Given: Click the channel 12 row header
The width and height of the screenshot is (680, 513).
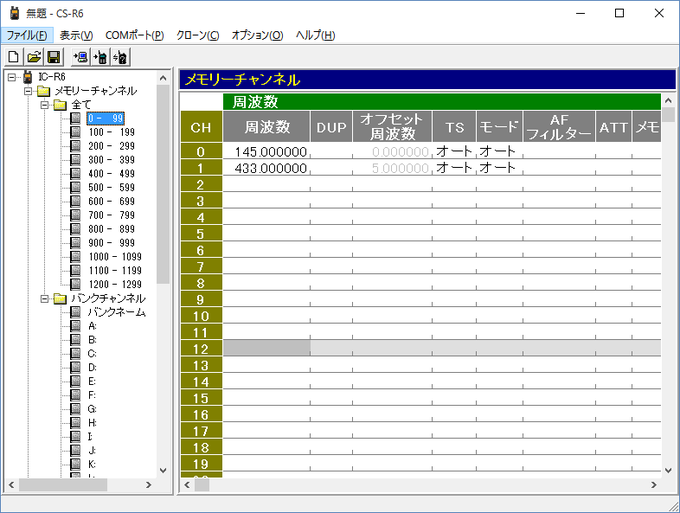Looking at the screenshot, I should pyautogui.click(x=201, y=349).
